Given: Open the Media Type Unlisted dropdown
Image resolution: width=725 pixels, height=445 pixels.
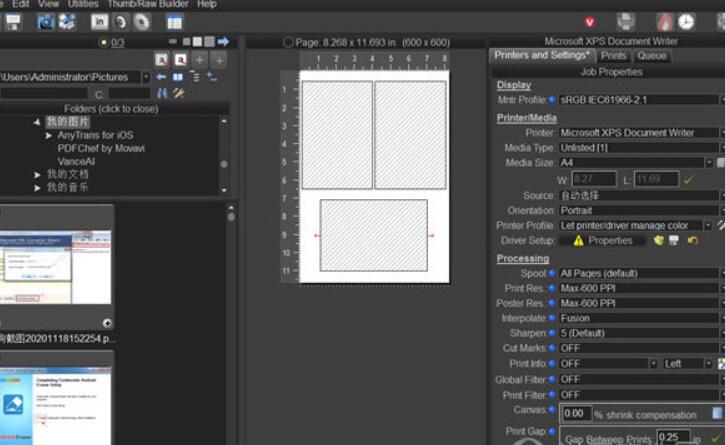Looking at the screenshot, I should pyautogui.click(x=722, y=148).
